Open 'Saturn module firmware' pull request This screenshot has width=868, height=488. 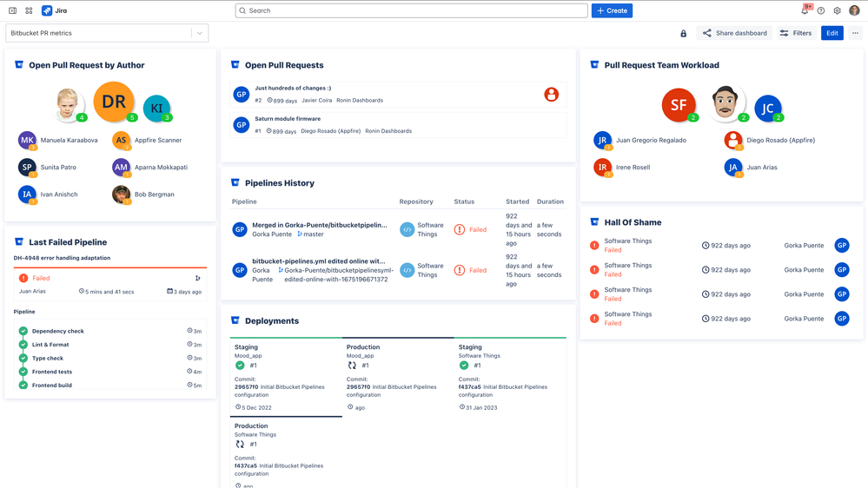click(288, 118)
